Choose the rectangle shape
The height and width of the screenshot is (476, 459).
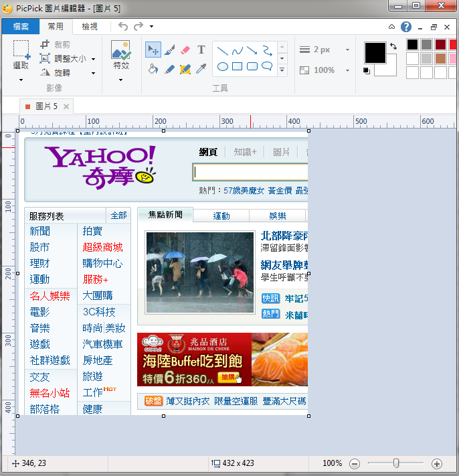(238, 66)
